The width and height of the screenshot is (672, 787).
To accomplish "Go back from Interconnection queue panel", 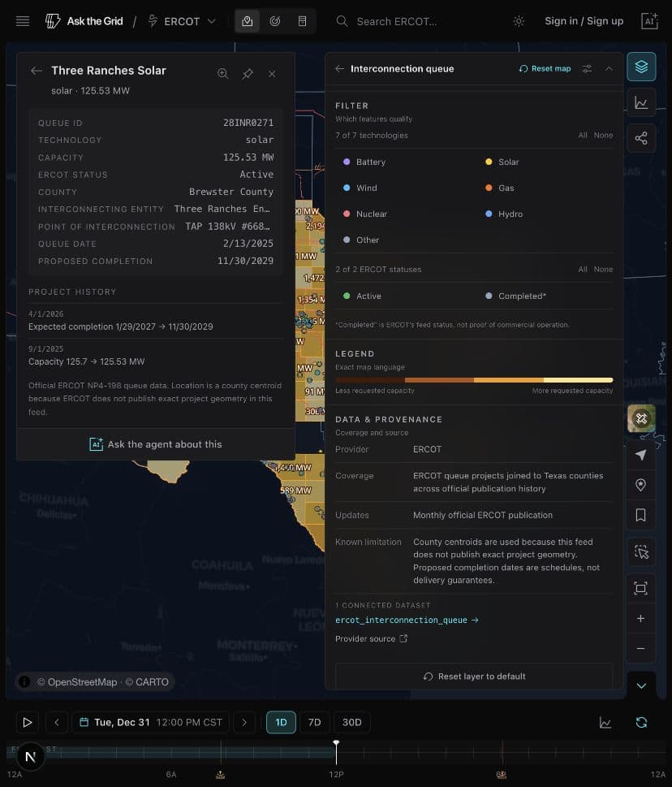I will [x=339, y=69].
